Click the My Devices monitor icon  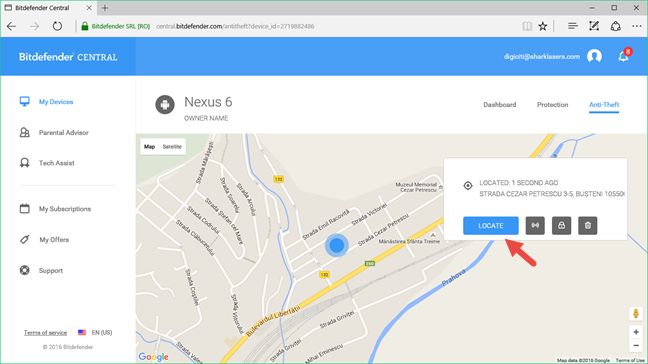coord(24,102)
